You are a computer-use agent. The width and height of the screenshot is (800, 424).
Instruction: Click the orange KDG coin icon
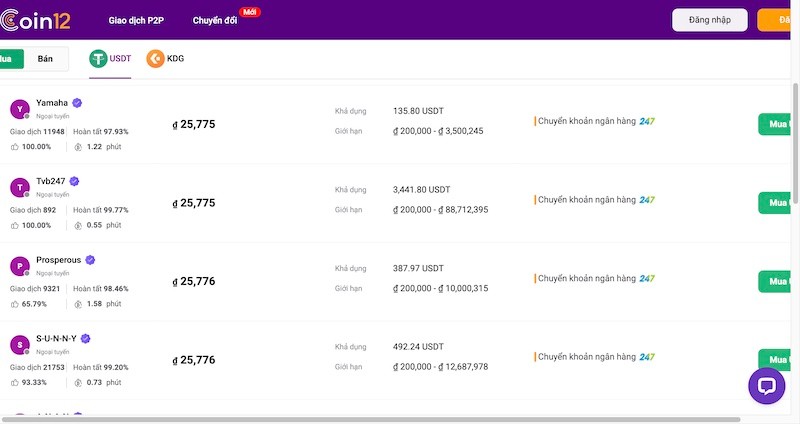155,59
